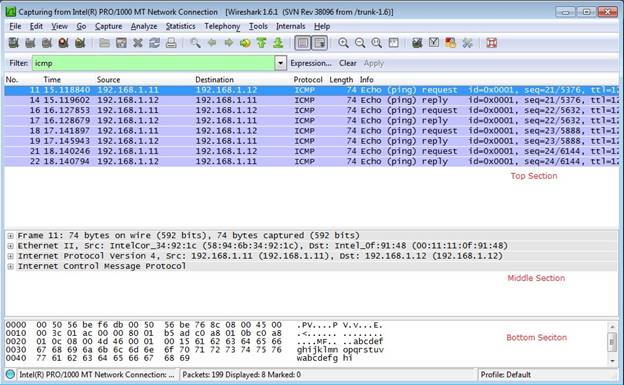
Task: Zoom out on packet text
Action: click(360, 43)
